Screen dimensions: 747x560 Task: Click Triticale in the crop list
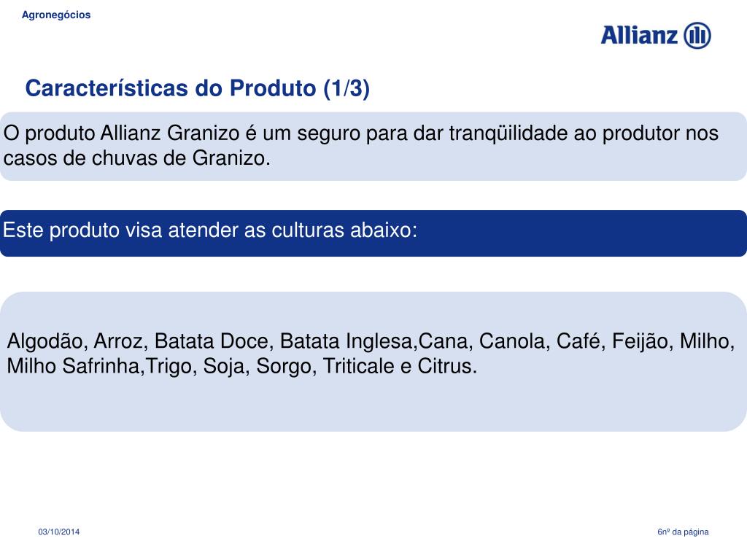(358, 366)
